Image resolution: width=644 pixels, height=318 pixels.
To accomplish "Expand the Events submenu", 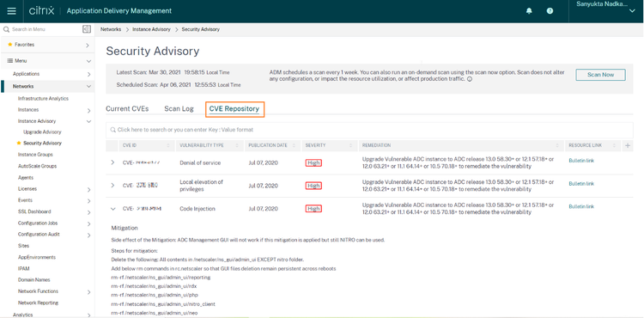I will click(x=88, y=201).
